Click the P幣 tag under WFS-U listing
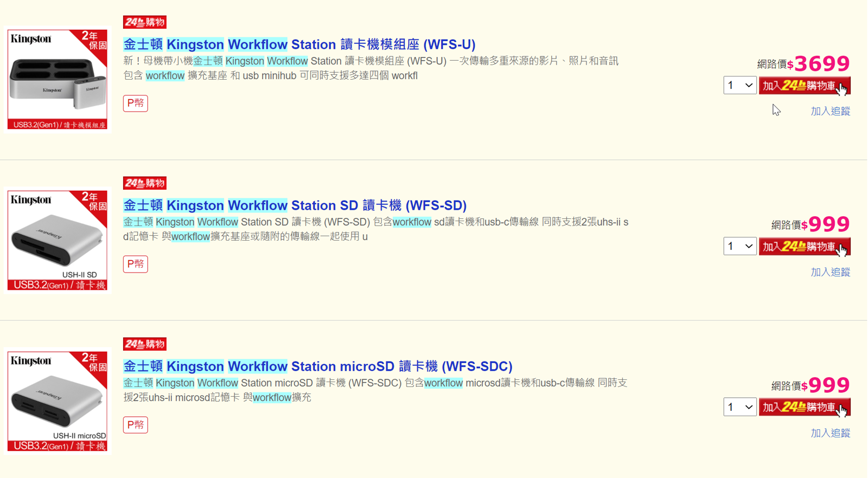 coord(135,103)
